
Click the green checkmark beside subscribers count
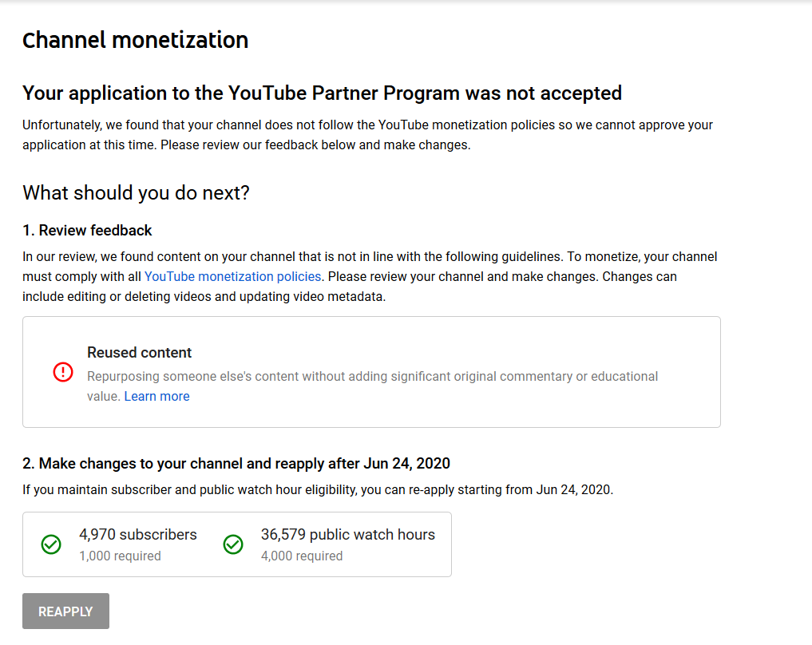(x=51, y=544)
